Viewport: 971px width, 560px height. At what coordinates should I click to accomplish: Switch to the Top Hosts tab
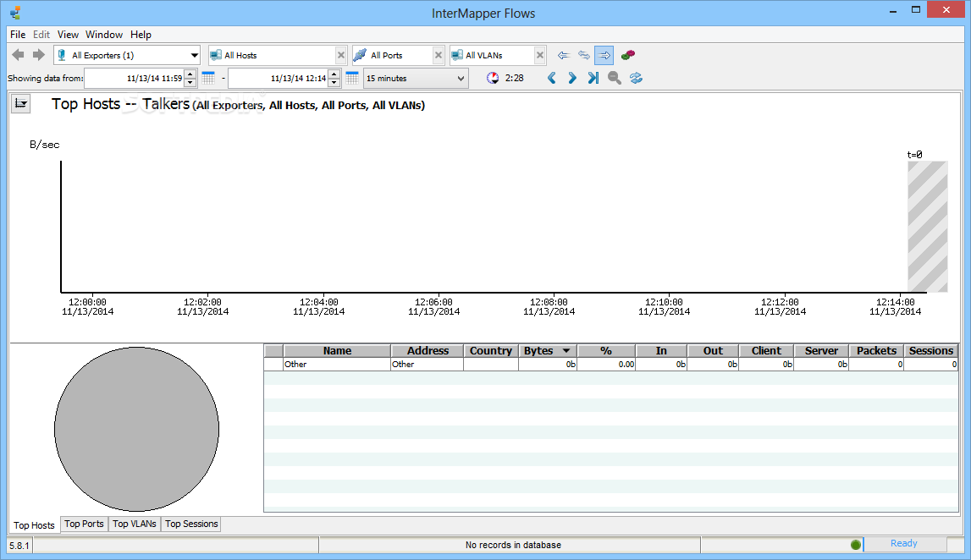[x=34, y=524]
